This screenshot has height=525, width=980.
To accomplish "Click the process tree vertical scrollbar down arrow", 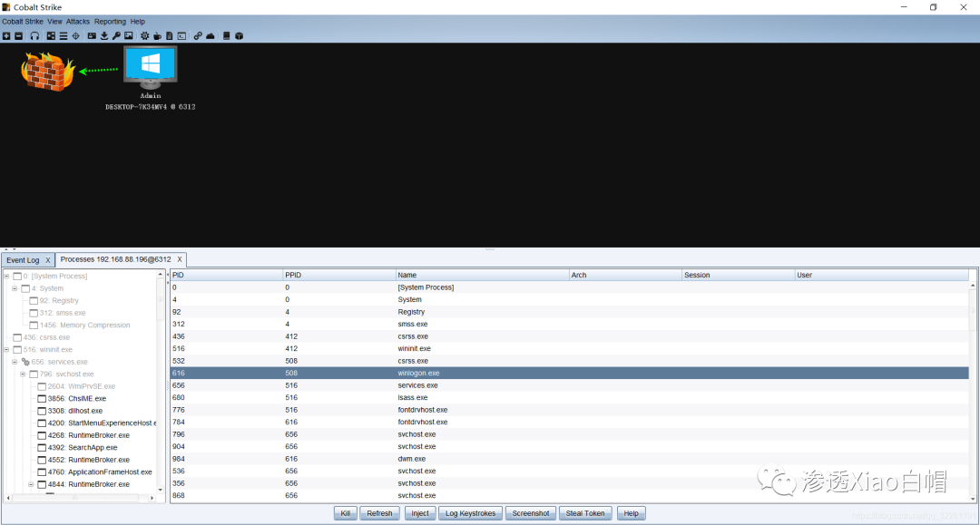I will click(161, 490).
